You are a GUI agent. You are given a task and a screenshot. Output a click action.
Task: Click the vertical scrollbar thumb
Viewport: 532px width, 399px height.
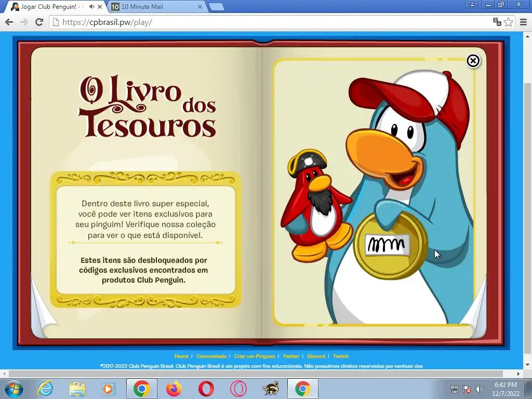[x=528, y=217]
